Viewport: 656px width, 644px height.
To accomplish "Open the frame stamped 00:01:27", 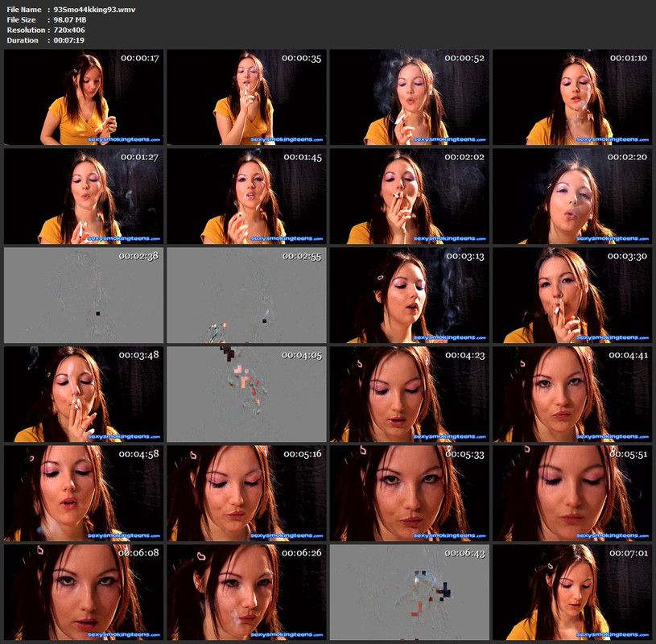I will click(84, 196).
